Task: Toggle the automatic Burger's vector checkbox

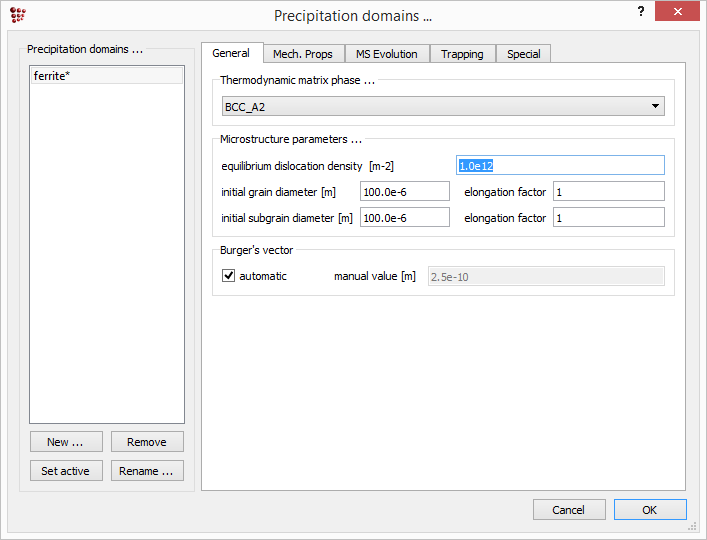Action: (229, 276)
